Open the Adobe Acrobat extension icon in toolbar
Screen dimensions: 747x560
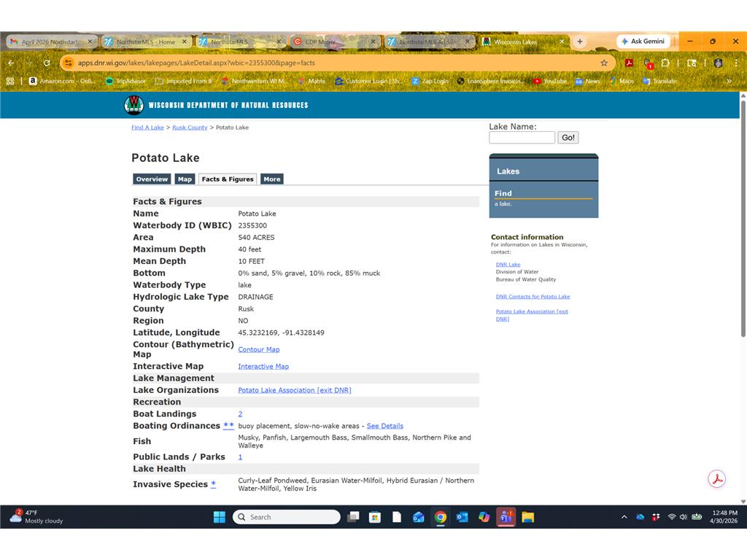point(629,63)
